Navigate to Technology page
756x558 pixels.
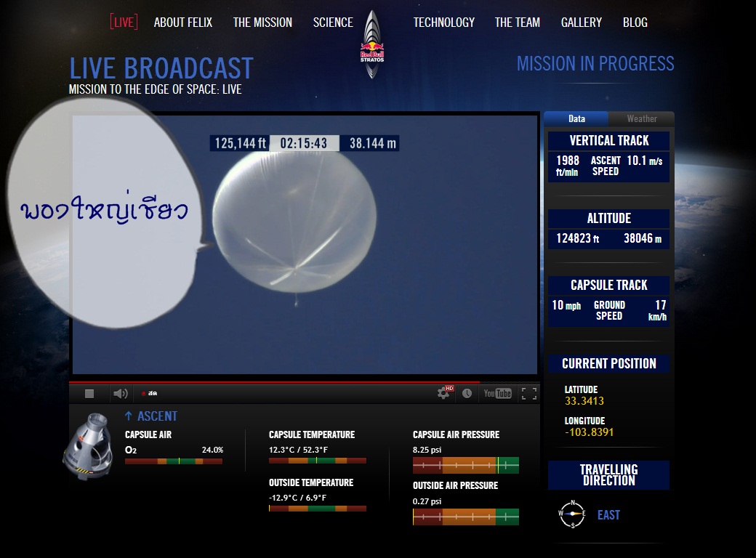coord(443,23)
